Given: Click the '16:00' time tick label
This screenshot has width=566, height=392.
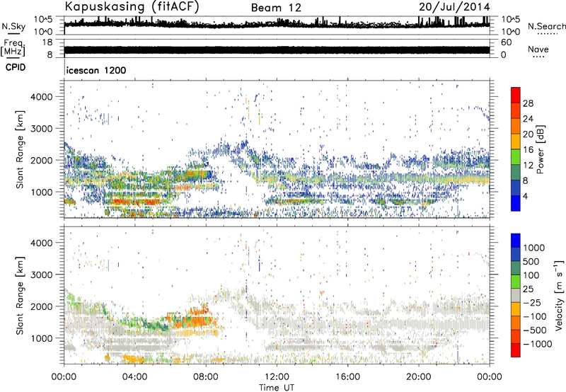Looking at the screenshot, I should (x=347, y=377).
